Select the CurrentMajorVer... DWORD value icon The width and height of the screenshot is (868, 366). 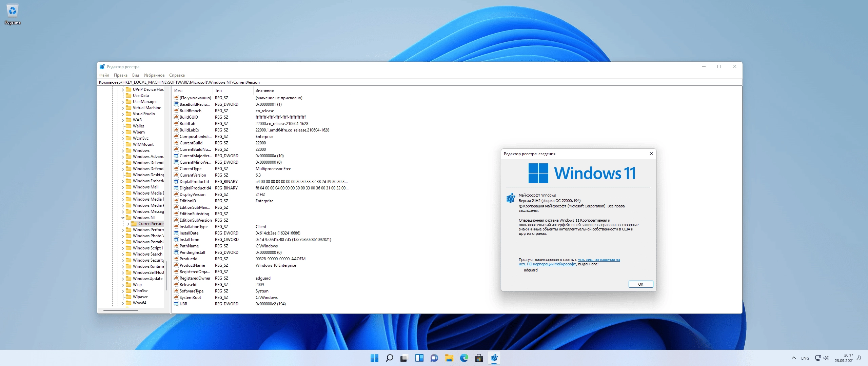pyautogui.click(x=176, y=156)
